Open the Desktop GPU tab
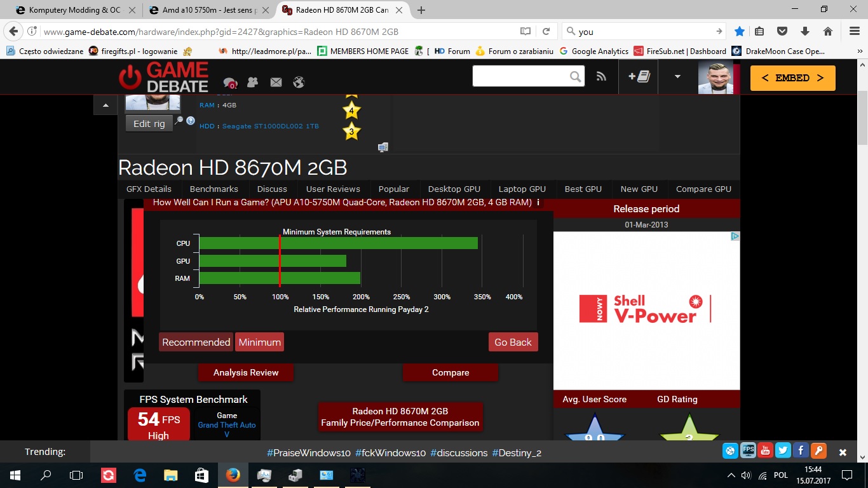Screen dimensions: 868x488 tap(454, 189)
